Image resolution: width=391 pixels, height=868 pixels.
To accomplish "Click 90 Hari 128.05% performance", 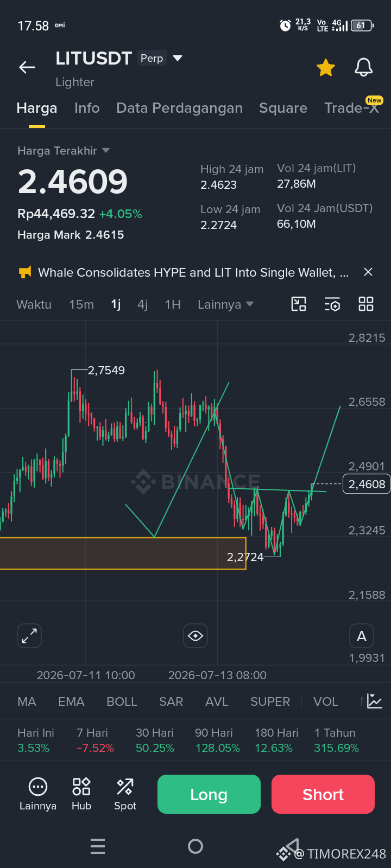I will click(x=217, y=741).
